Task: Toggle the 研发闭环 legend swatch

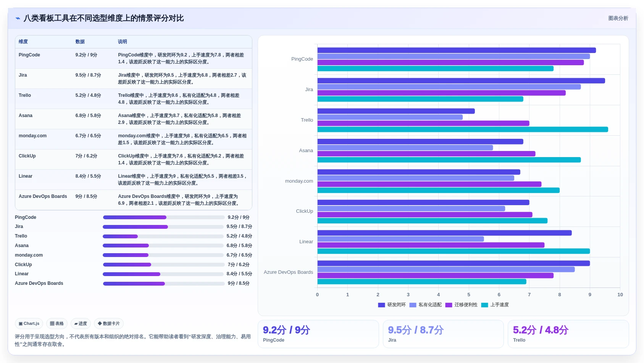Action: pyautogui.click(x=381, y=305)
